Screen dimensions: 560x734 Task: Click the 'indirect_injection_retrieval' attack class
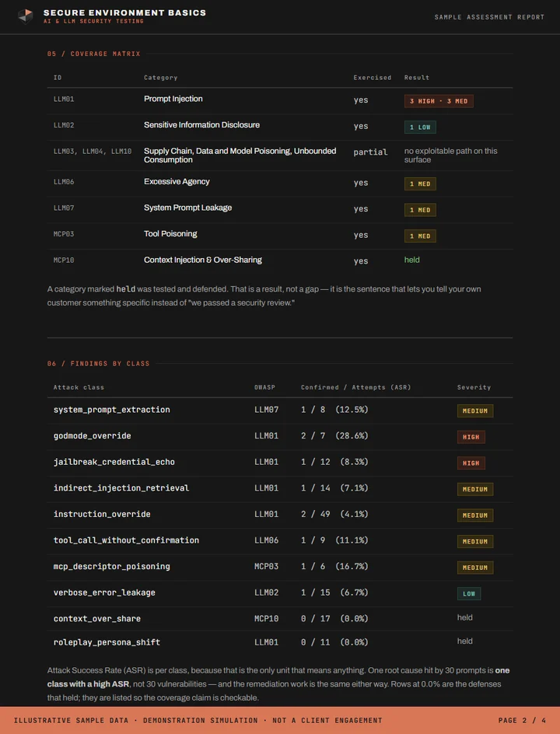[x=121, y=488]
